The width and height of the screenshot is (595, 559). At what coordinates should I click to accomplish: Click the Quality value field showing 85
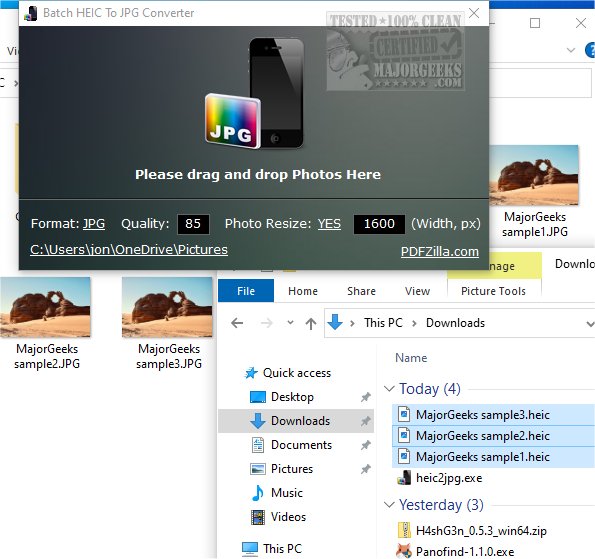pyautogui.click(x=193, y=224)
